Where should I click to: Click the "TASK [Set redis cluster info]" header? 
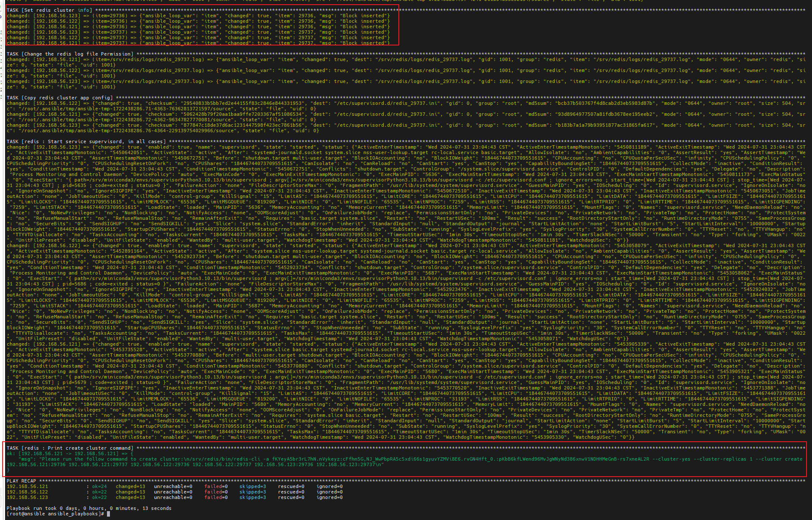pos(49,10)
